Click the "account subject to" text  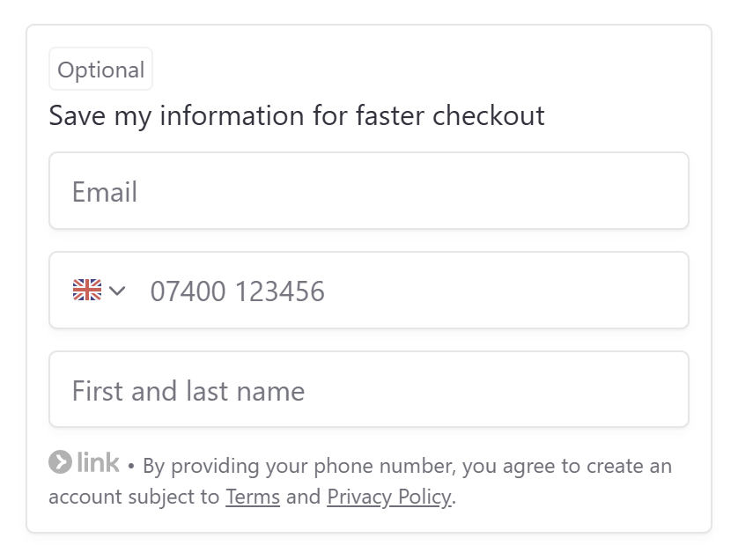(134, 497)
